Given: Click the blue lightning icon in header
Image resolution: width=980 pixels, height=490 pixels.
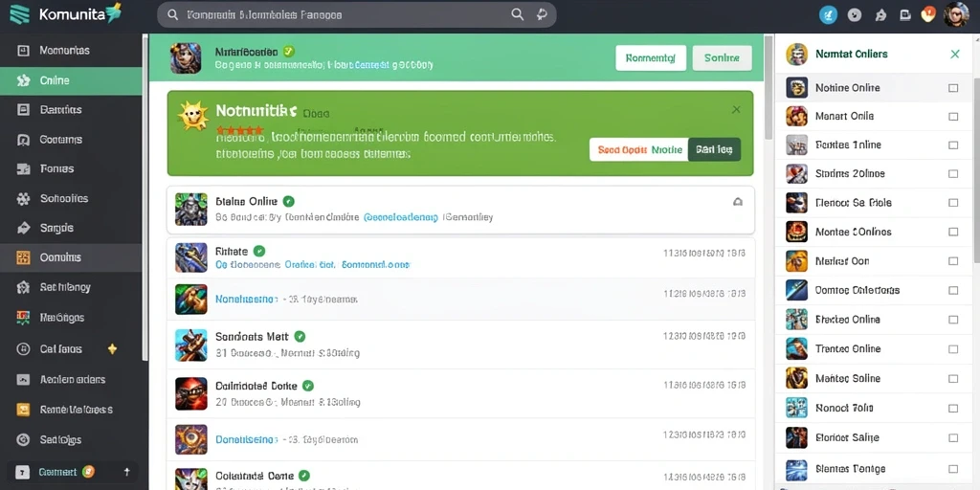Looking at the screenshot, I should [828, 15].
